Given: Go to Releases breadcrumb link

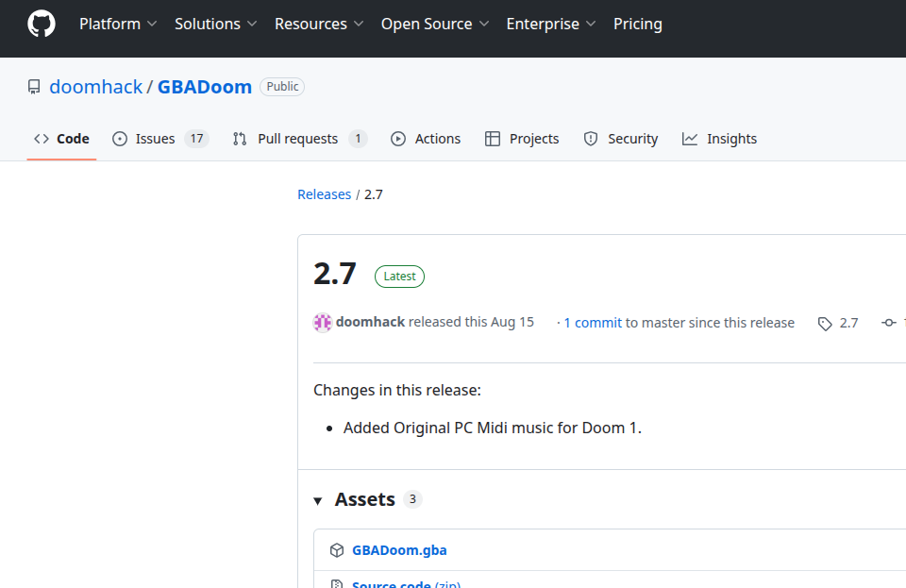Looking at the screenshot, I should coord(324,194).
